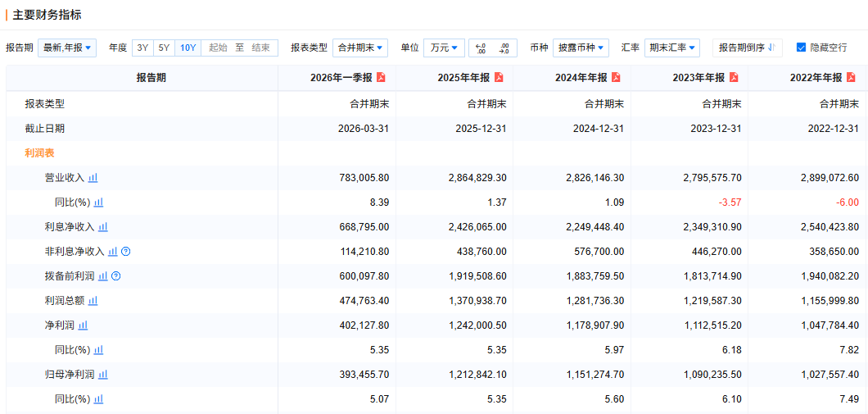Viewport: 868px width, 414px height.
Task: Open 单位 万元 dropdown
Action: click(444, 48)
